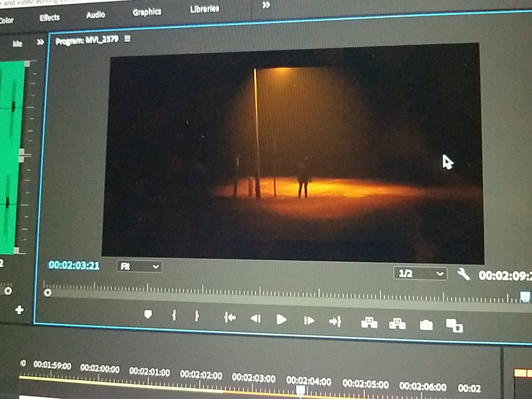Open the 1/2 playback resolution dropdown
The image size is (532, 399).
420,274
